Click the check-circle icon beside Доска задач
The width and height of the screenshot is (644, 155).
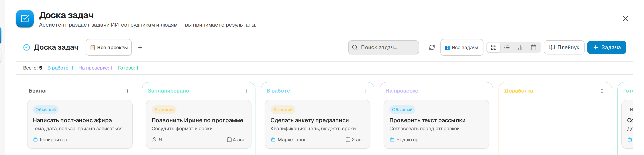click(x=26, y=47)
